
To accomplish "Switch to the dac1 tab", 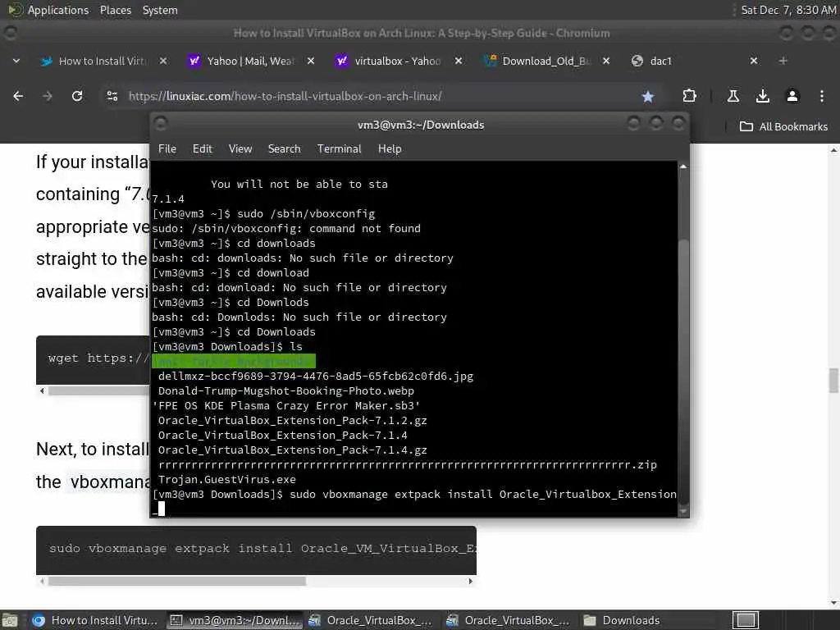I will [x=691, y=61].
